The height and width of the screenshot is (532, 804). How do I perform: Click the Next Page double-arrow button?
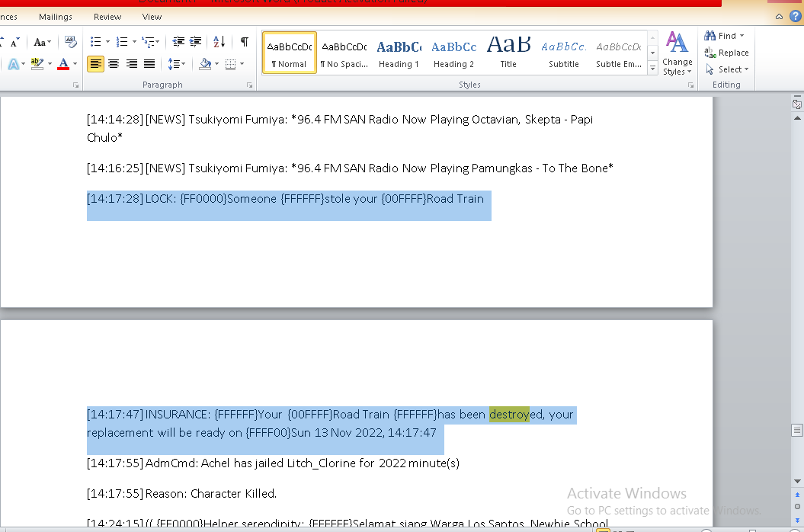[797, 520]
